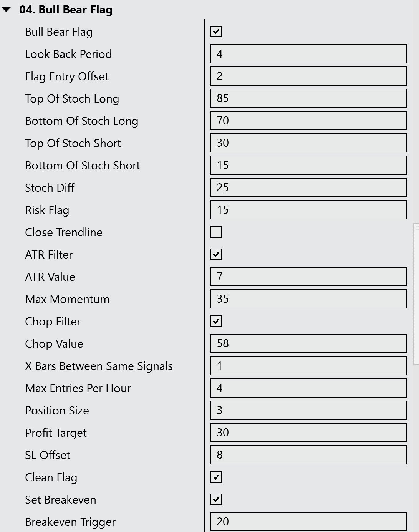
Task: Focus the Top Of Stoch Short field
Action: (x=308, y=143)
